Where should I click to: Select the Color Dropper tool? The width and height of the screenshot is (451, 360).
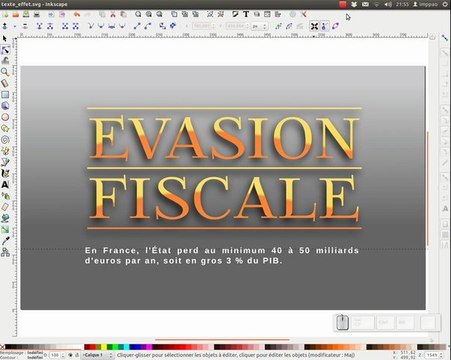click(5, 241)
